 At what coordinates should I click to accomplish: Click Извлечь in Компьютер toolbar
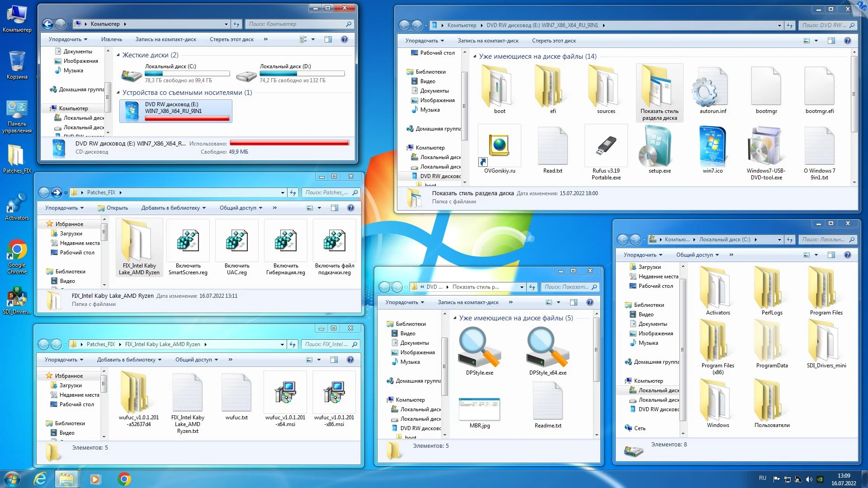click(111, 39)
